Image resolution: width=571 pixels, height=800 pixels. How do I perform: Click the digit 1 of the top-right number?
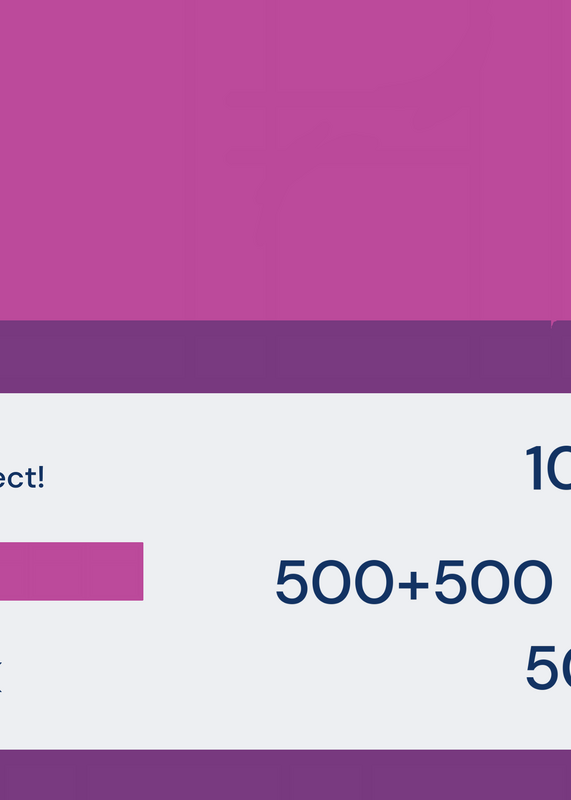[x=535, y=468]
